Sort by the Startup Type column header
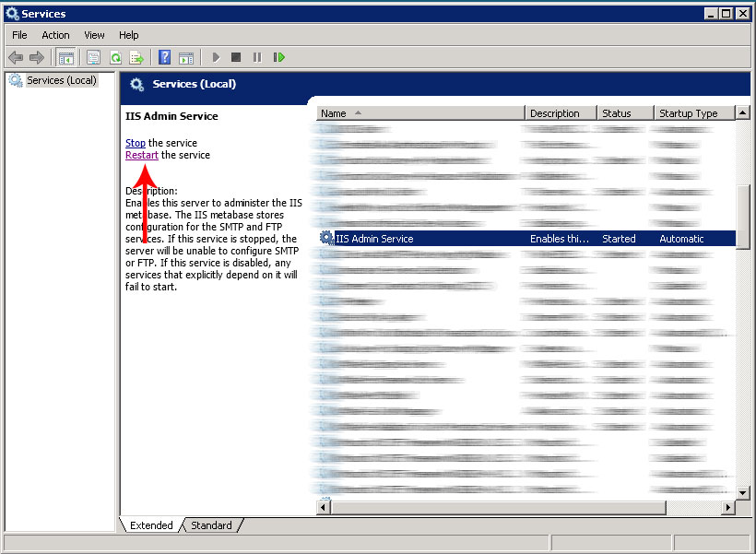 tap(694, 113)
